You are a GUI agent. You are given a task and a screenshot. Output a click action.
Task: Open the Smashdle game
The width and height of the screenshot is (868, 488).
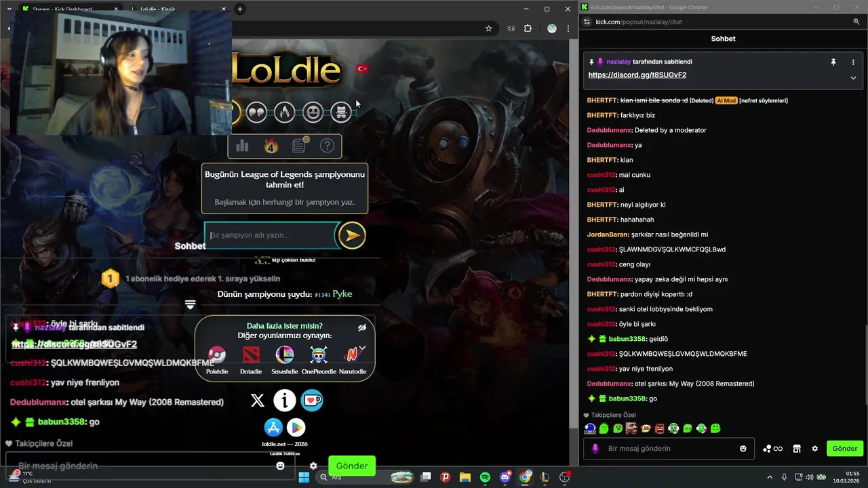[x=285, y=360]
